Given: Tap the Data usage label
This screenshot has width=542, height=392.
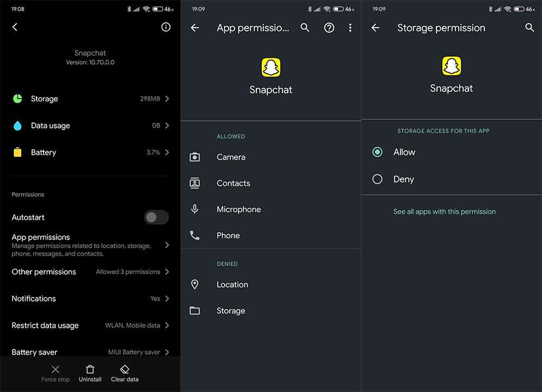Looking at the screenshot, I should tap(51, 126).
